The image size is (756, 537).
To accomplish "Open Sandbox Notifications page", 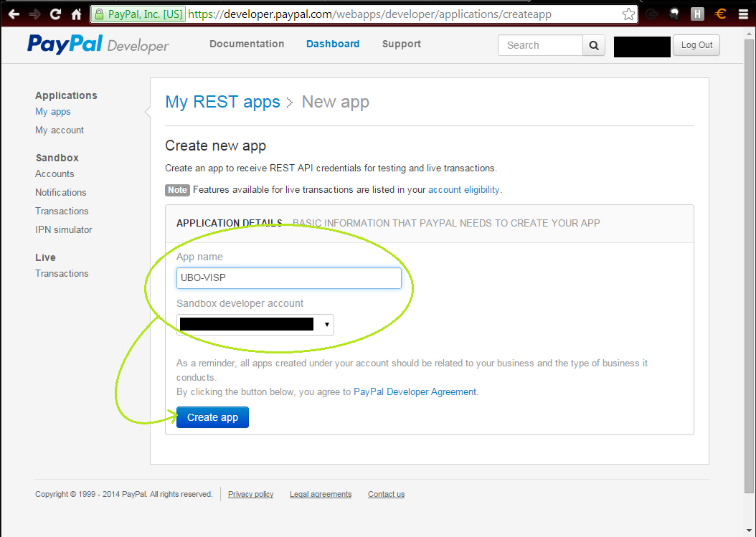I will point(61,192).
